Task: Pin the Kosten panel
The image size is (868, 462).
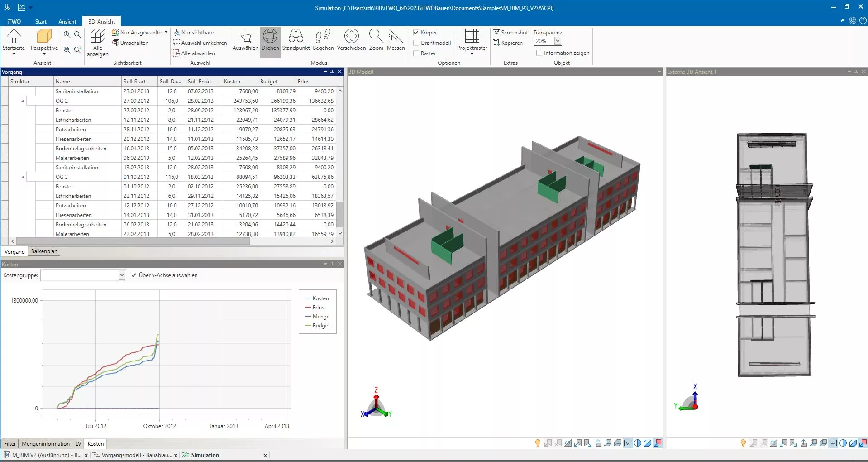Action: pyautogui.click(x=332, y=264)
